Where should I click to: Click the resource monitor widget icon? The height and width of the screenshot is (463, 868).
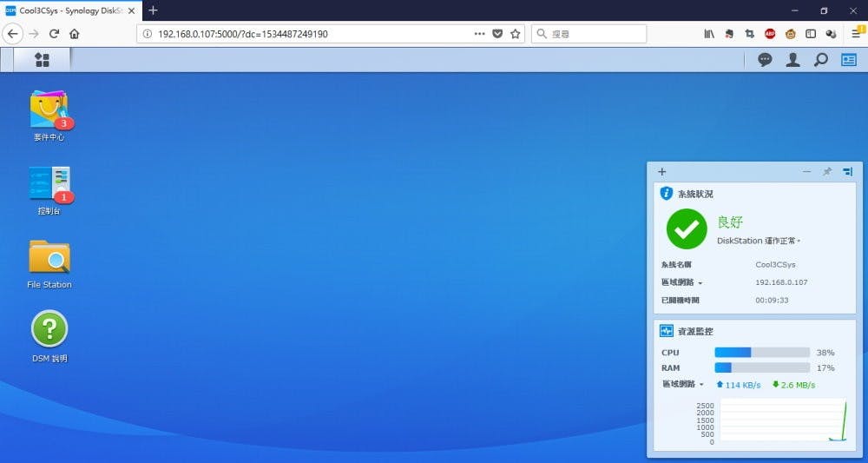[x=667, y=331]
